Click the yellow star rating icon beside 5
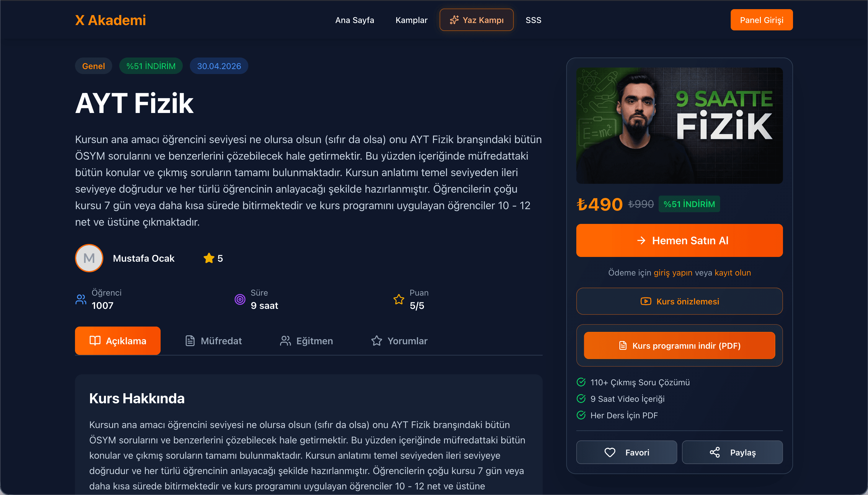The width and height of the screenshot is (868, 495). pos(208,258)
